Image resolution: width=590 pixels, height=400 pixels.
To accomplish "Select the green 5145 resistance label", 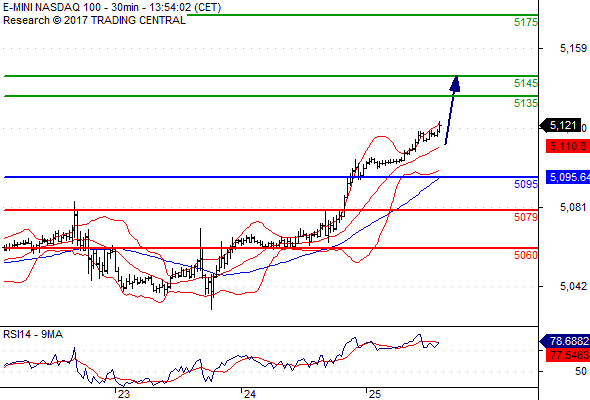I will click(x=526, y=83).
